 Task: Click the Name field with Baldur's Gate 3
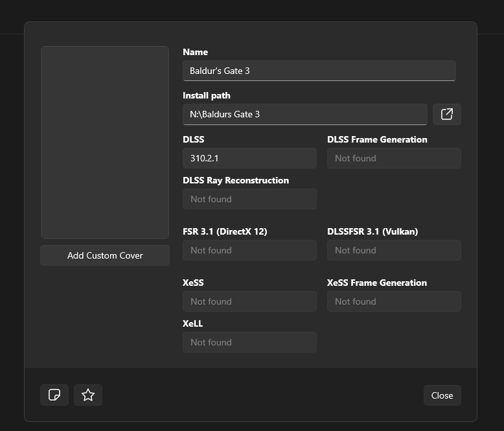pos(319,71)
